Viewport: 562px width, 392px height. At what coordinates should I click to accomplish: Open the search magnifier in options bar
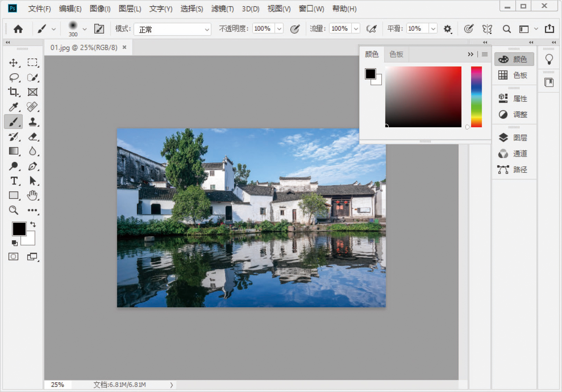(507, 29)
